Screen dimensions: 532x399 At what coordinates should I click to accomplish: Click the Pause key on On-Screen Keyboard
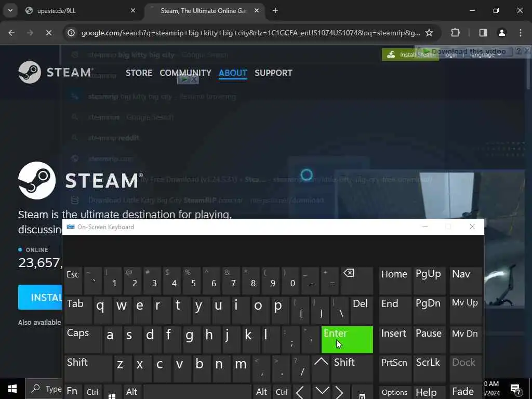pyautogui.click(x=429, y=340)
